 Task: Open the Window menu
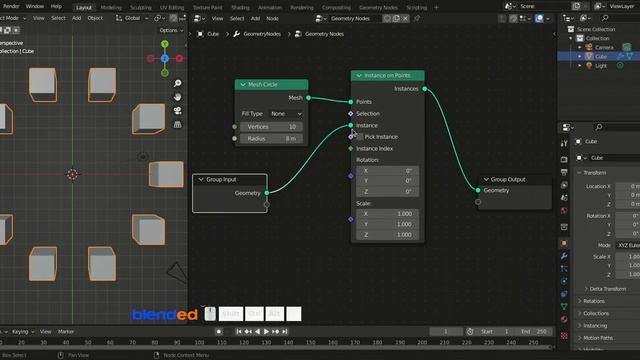click(x=35, y=6)
